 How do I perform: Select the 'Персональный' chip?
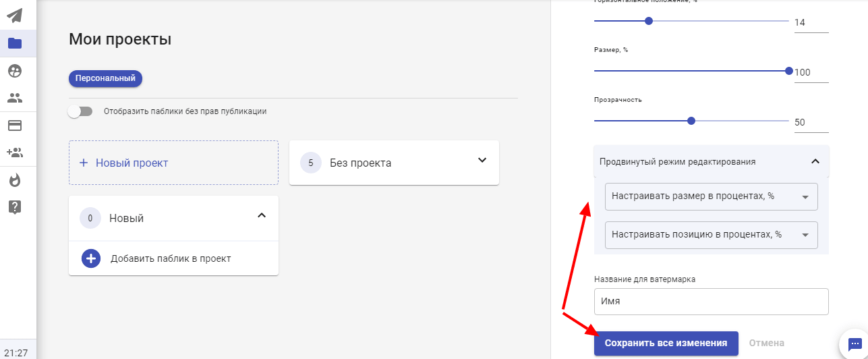(105, 78)
